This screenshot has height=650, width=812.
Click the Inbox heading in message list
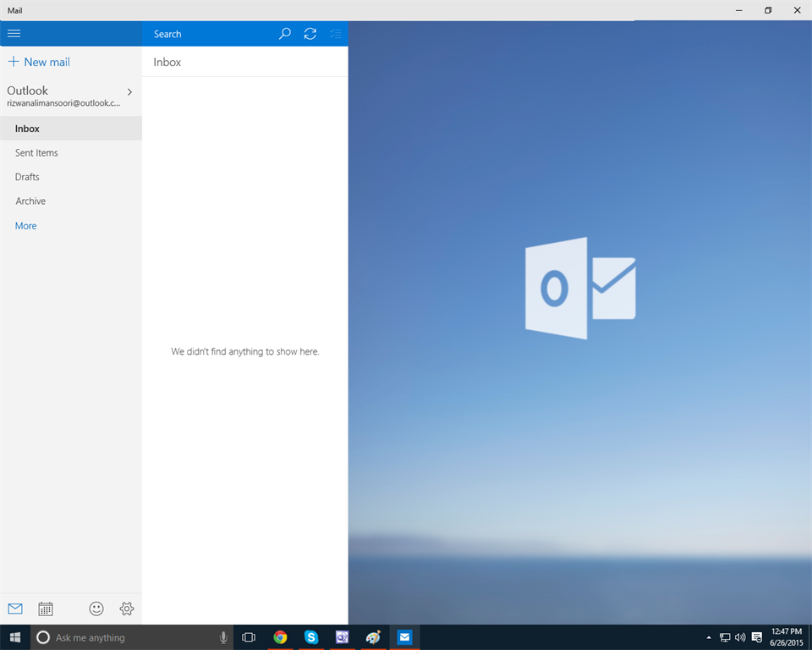point(167,62)
